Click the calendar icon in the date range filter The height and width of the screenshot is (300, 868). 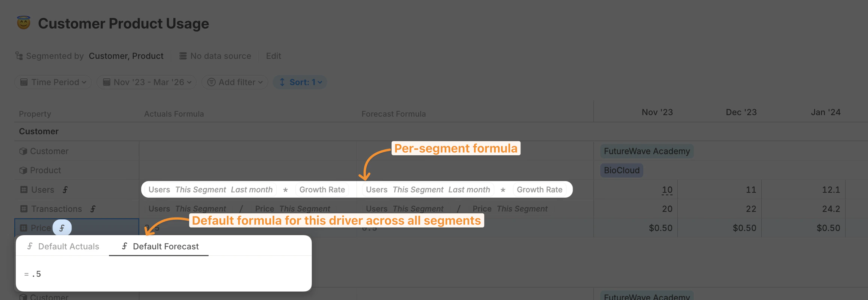(107, 82)
